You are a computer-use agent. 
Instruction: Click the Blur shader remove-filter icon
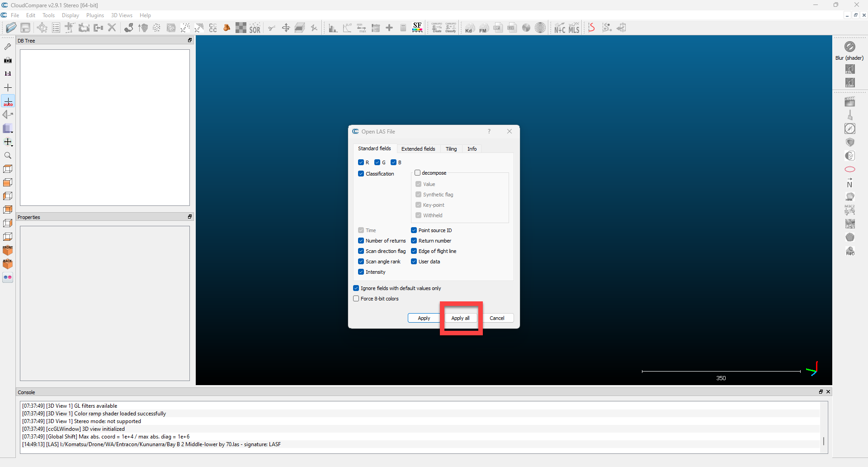point(850,47)
